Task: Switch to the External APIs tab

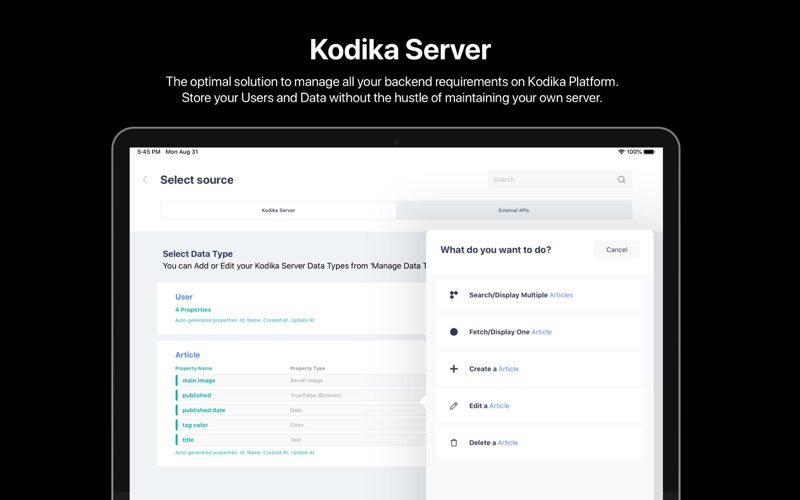Action: pyautogui.click(x=514, y=210)
